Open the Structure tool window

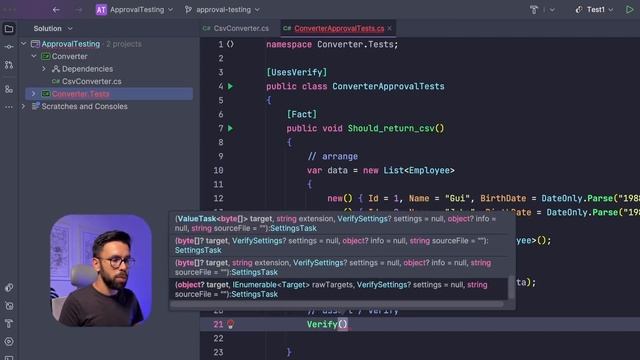tap(9, 89)
